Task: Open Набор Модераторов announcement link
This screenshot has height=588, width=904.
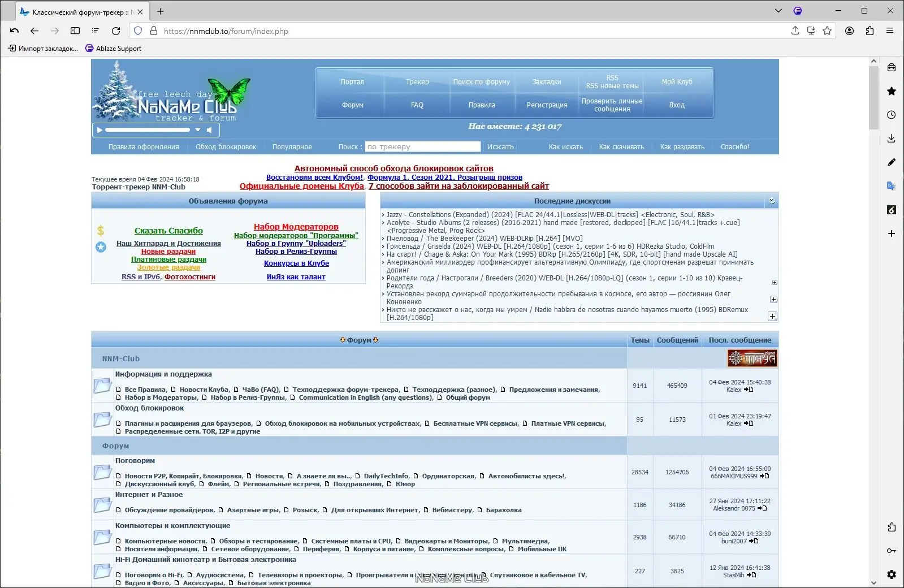Action: click(x=296, y=227)
